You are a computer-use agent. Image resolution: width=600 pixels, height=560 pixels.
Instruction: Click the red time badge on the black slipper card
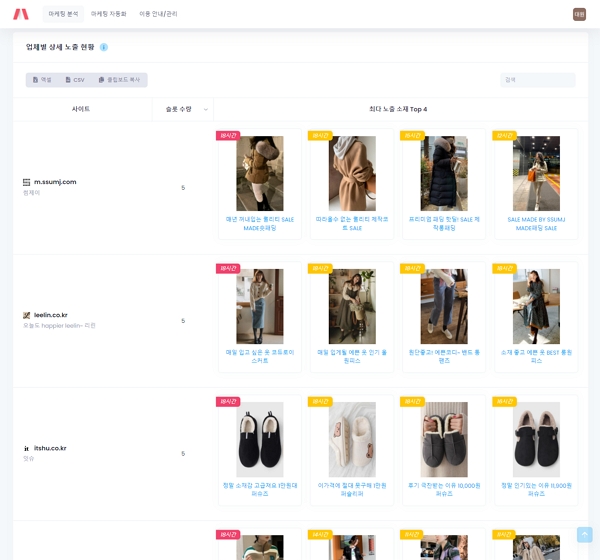[x=228, y=401]
